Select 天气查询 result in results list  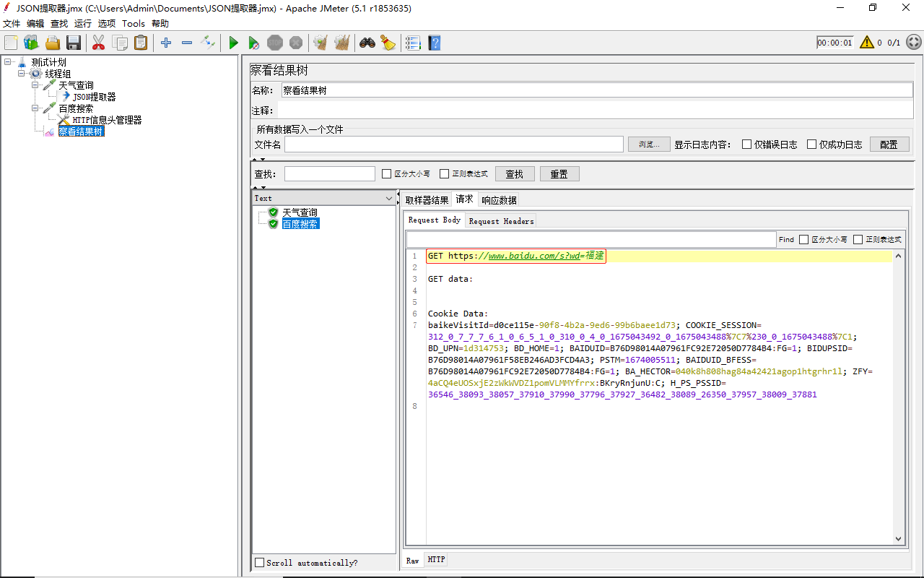click(300, 212)
